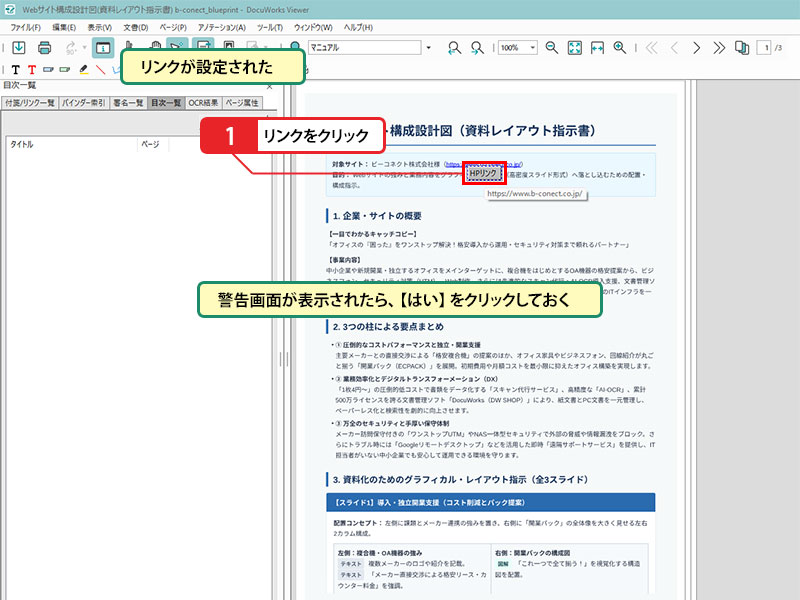
Task: Click heading 1. 企業・サイトの概要
Action: pos(377,216)
